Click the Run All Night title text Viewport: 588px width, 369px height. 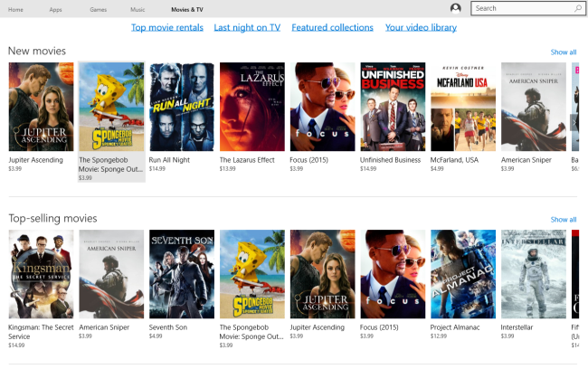[169, 160]
